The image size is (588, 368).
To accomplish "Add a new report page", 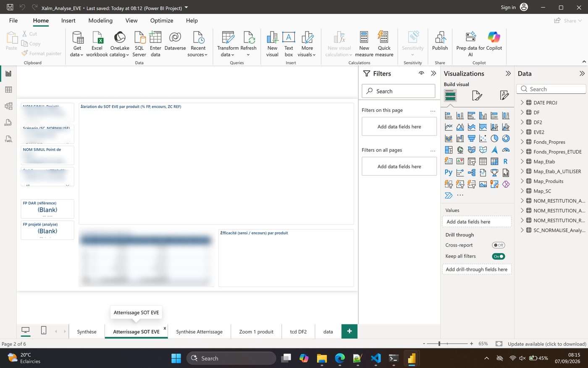I will tap(349, 331).
